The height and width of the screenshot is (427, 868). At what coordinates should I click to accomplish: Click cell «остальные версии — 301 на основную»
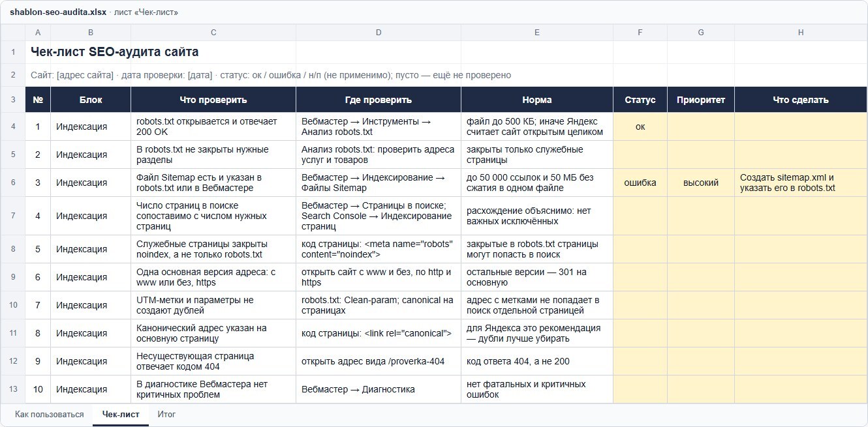click(537, 277)
